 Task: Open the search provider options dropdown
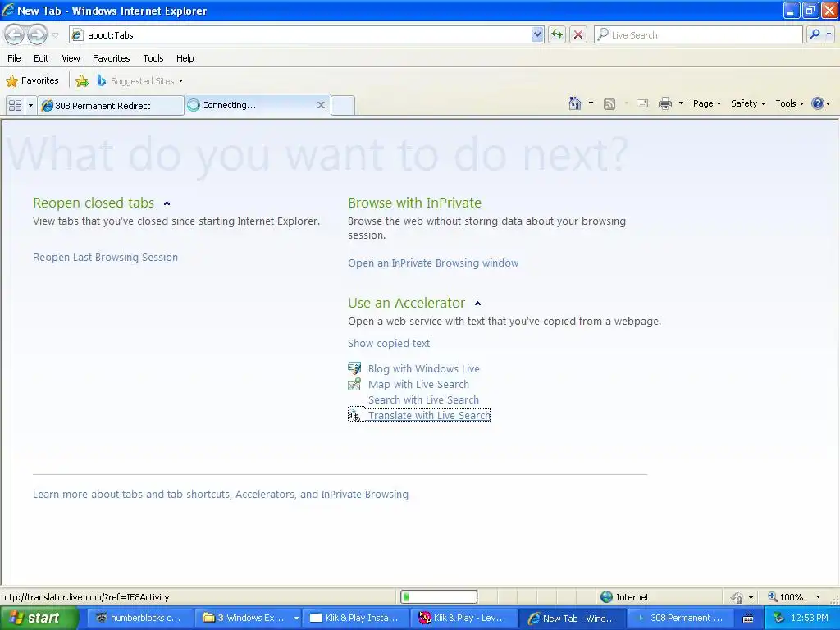coord(829,34)
